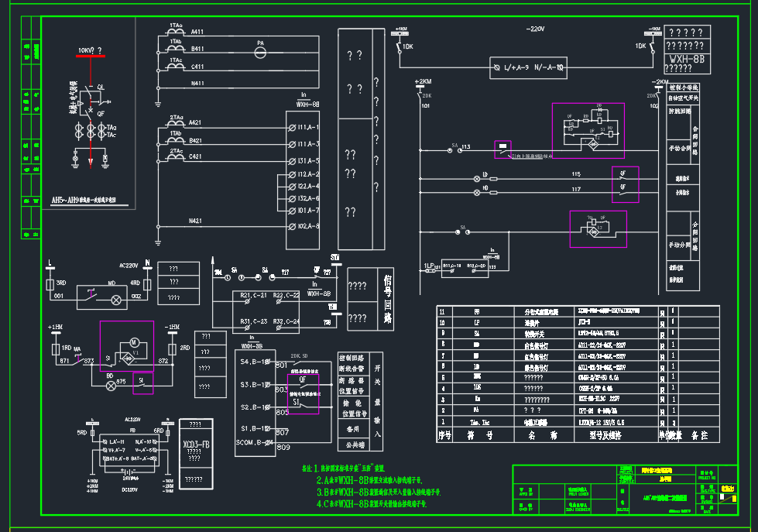
Task: Click the left 1DK switch under +1KM
Action: (x=401, y=48)
